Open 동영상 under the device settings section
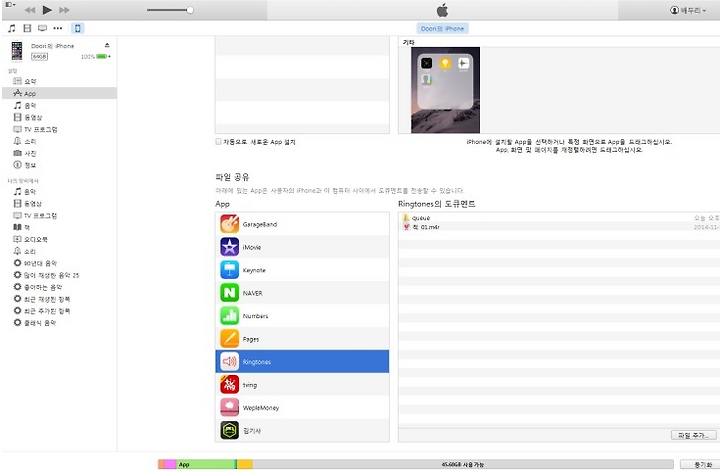The height and width of the screenshot is (473, 720). (x=59, y=117)
